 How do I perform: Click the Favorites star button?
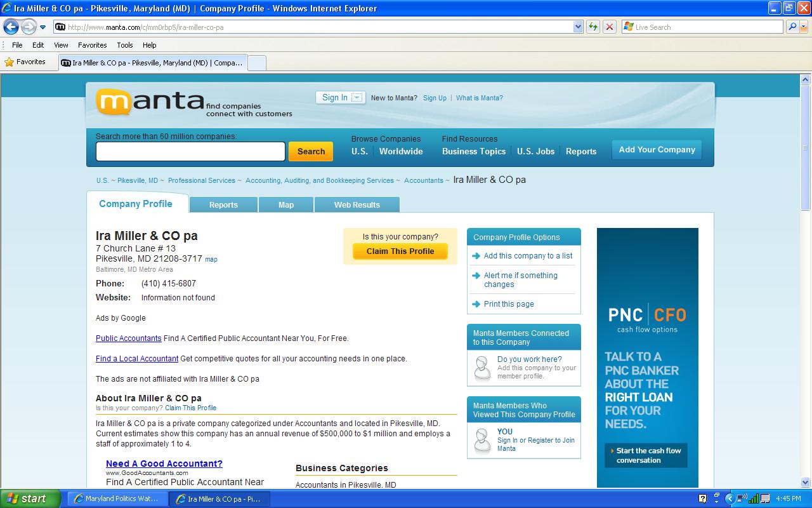(x=25, y=62)
